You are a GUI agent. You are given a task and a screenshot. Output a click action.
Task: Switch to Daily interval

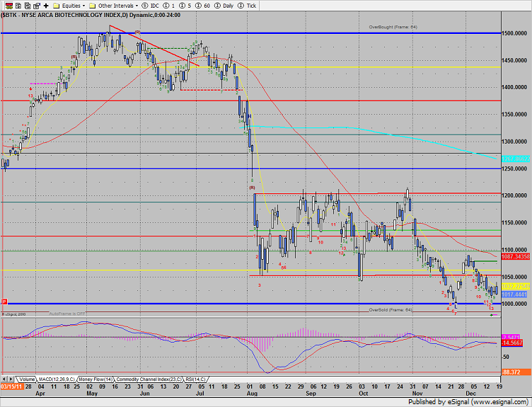[x=224, y=6]
